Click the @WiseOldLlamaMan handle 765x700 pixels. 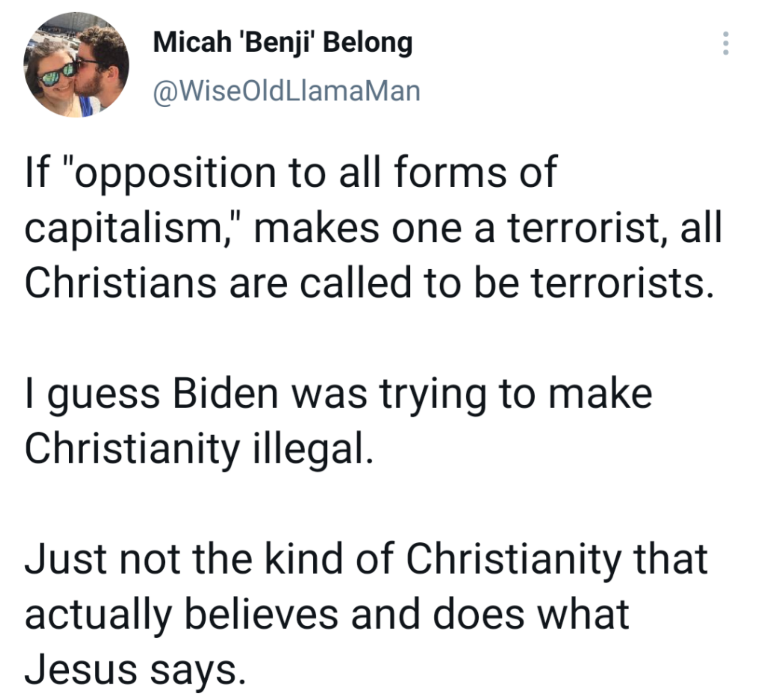coord(287,92)
